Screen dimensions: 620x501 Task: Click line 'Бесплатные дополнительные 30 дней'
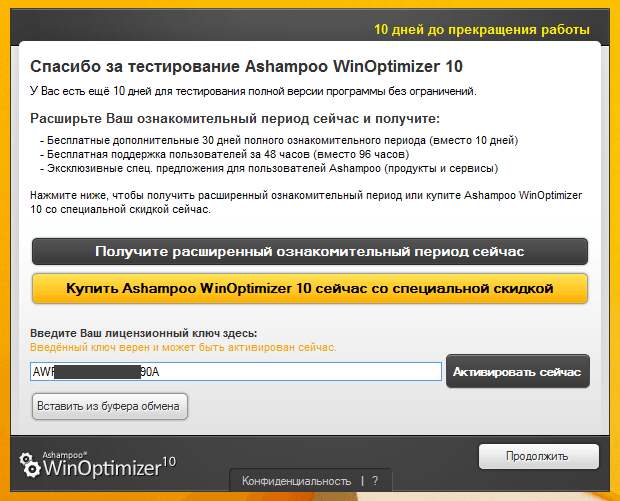click(279, 140)
